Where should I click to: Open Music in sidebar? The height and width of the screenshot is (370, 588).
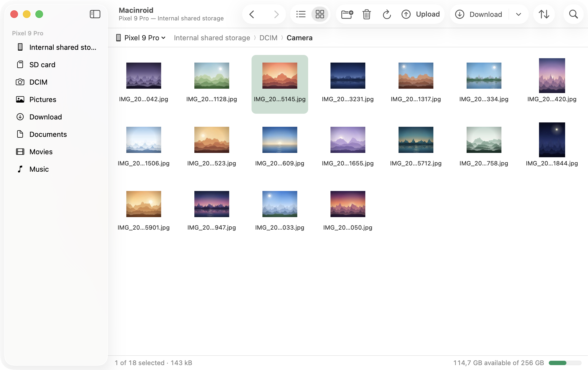[x=56, y=169]
